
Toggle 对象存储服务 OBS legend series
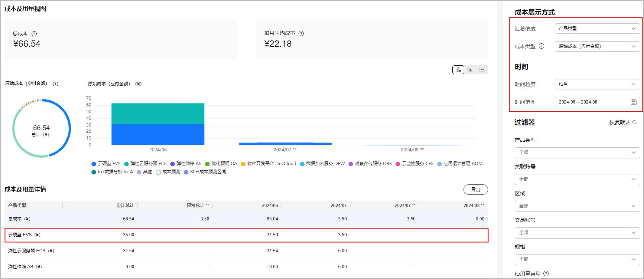click(x=370, y=164)
